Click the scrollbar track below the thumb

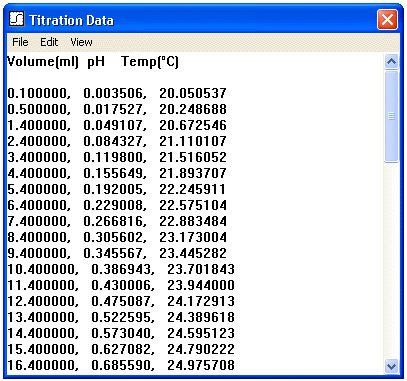click(391, 261)
